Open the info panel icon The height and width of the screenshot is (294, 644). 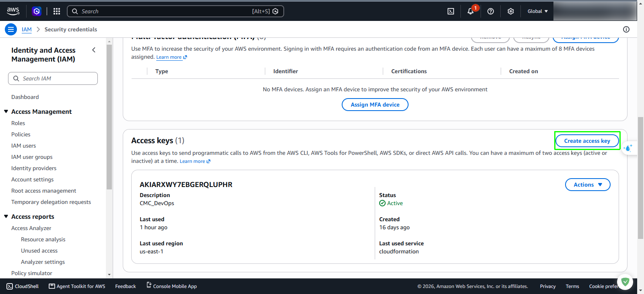pos(626,29)
